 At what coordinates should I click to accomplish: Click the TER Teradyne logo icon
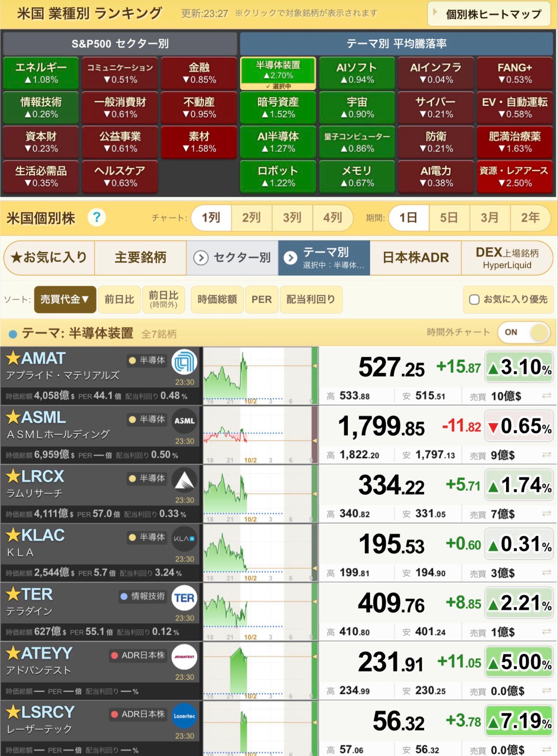tap(184, 598)
